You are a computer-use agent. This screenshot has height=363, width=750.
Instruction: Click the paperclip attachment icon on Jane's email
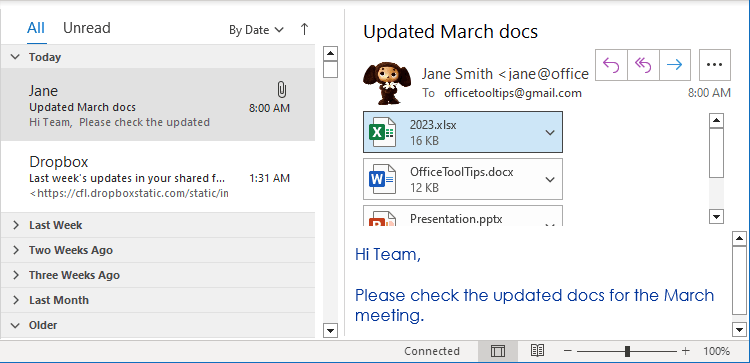click(282, 89)
